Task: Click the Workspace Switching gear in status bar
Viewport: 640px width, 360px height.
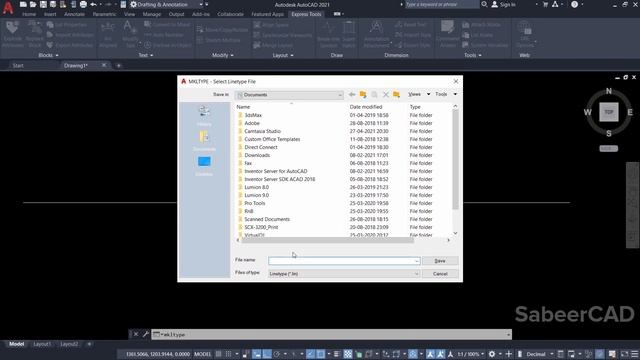Action: [x=492, y=354]
